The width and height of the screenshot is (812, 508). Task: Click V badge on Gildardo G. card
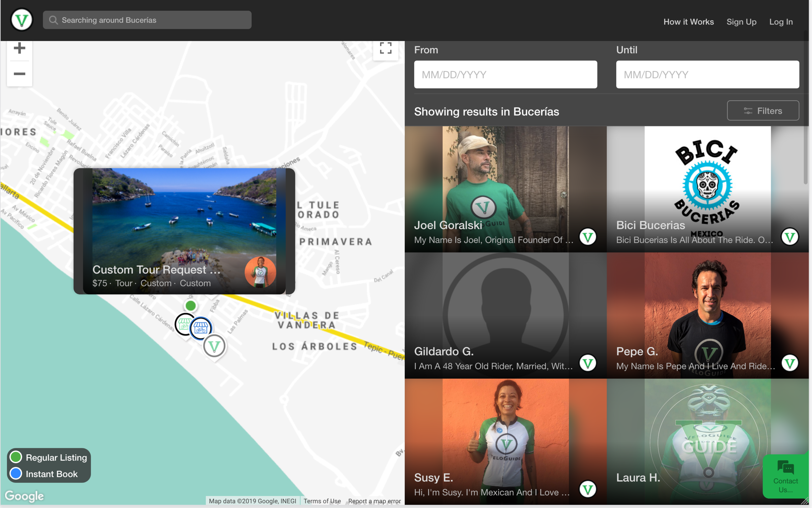click(588, 363)
